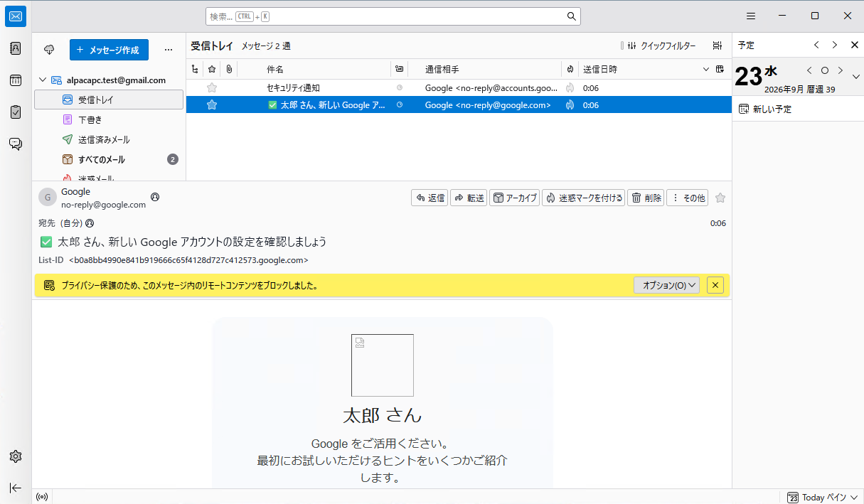This screenshot has width=864, height=504.
Task: Click sender contact icon beside no-reply@google.com
Action: point(155,197)
